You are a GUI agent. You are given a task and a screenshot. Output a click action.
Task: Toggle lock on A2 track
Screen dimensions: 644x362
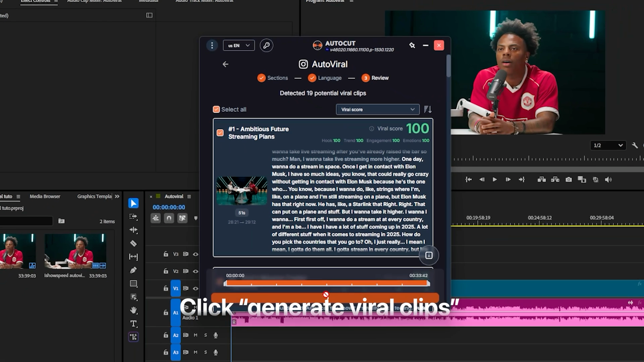point(166,335)
